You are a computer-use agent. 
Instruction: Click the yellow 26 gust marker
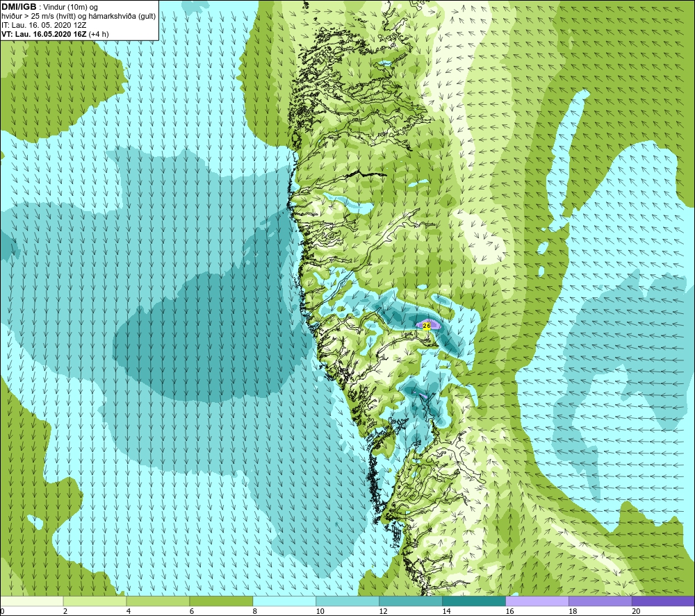pos(427,326)
